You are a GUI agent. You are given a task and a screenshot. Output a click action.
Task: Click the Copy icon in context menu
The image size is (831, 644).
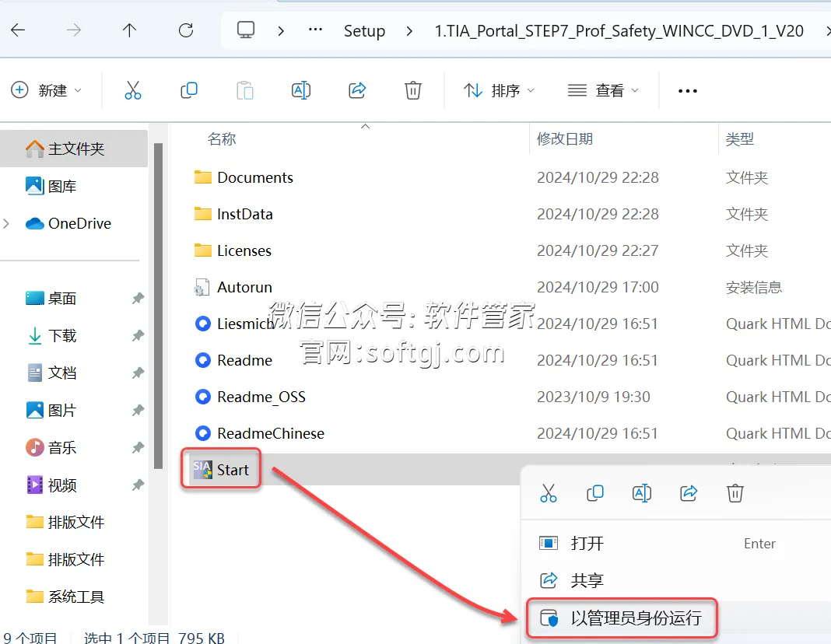point(595,493)
